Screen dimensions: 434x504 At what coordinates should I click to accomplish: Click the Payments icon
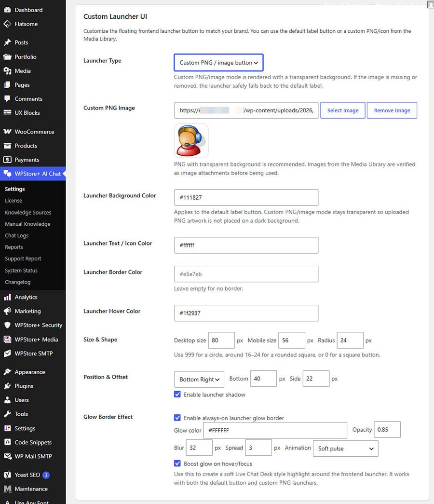pyautogui.click(x=7, y=160)
